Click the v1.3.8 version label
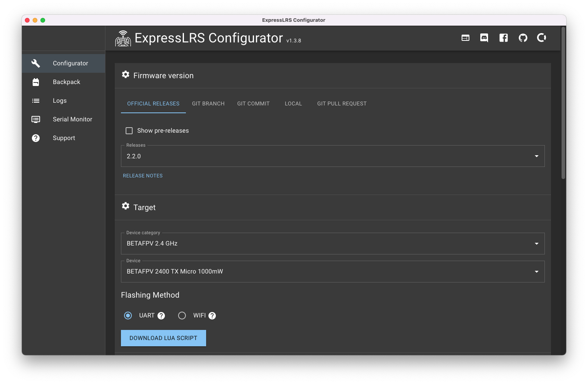Viewport: 588px width, 384px height. 294,41
